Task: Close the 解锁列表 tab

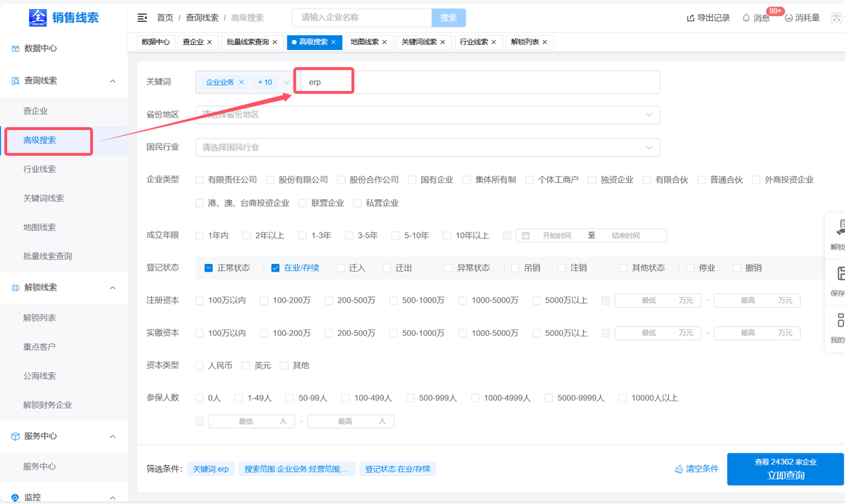Action: pyautogui.click(x=545, y=42)
